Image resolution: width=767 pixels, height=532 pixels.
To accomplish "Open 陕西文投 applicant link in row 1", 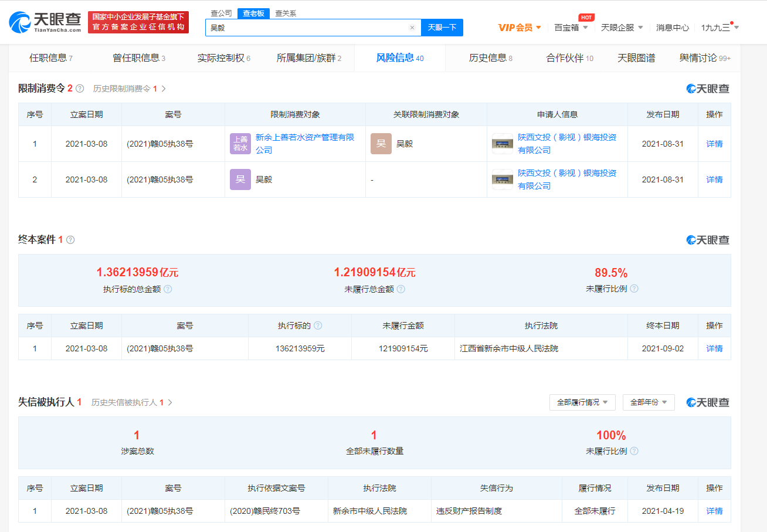I will [567, 144].
